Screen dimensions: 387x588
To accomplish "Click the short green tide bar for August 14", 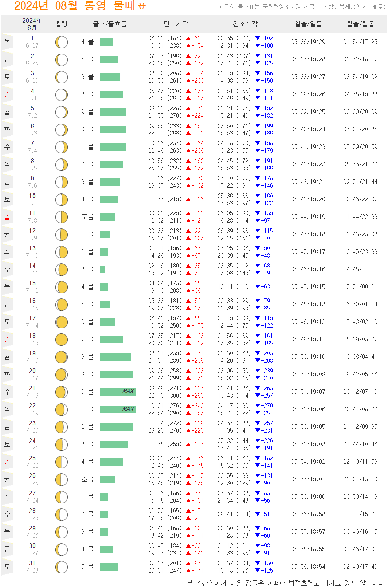I will (102, 269).
